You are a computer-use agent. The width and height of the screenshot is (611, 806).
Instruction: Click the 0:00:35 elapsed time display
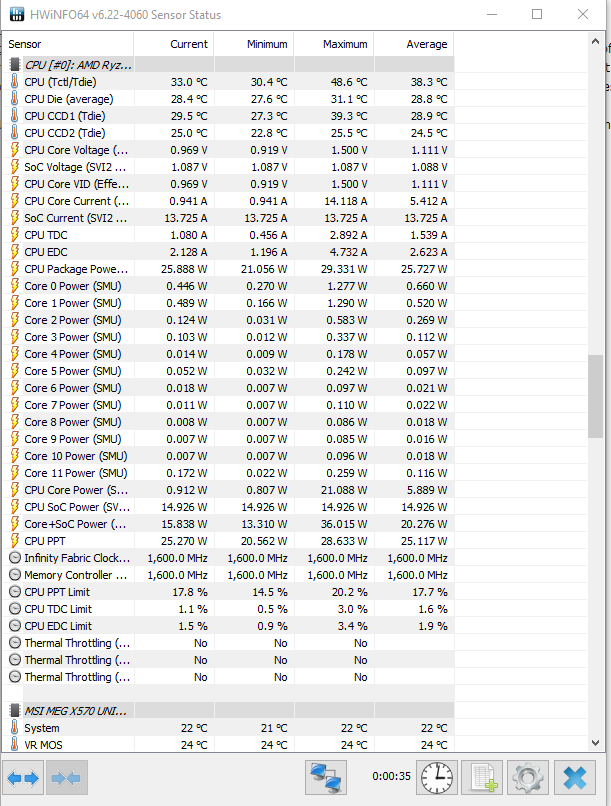click(x=392, y=776)
